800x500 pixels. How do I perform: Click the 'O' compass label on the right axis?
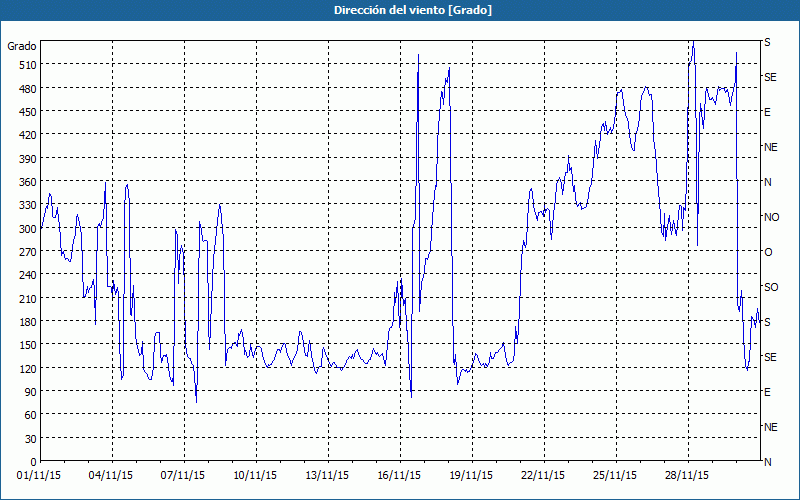768,252
